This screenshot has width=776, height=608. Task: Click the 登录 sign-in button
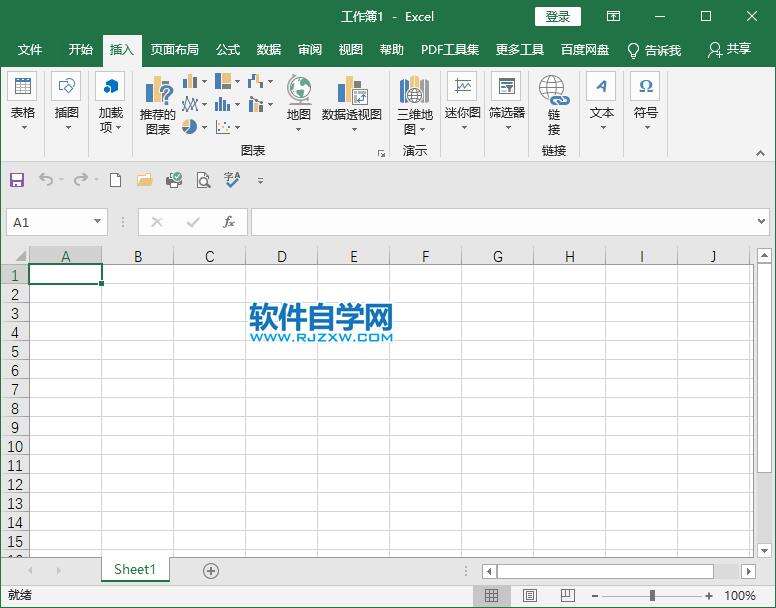coord(557,16)
